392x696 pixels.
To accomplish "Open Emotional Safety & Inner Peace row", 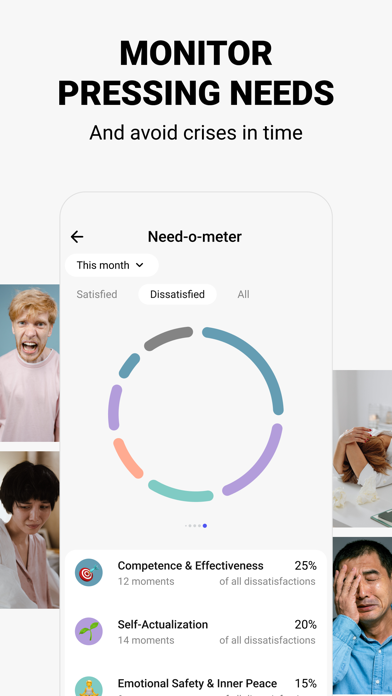I will [x=196, y=684].
